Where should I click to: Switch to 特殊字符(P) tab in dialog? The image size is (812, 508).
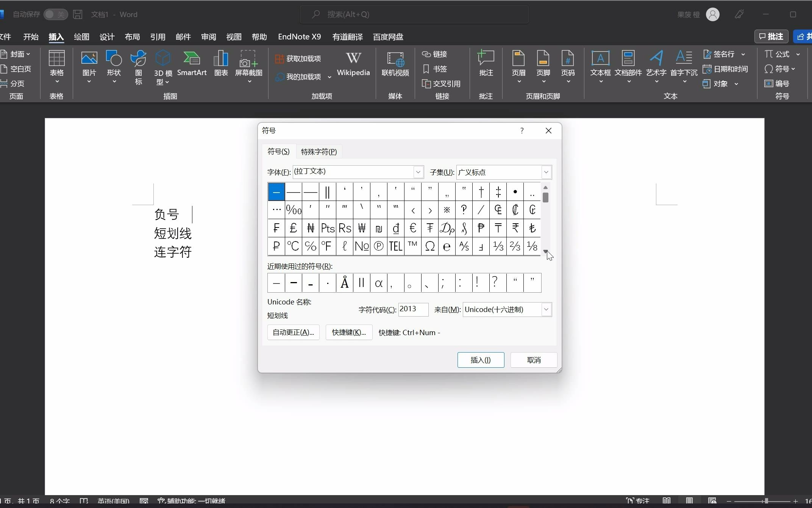319,152
